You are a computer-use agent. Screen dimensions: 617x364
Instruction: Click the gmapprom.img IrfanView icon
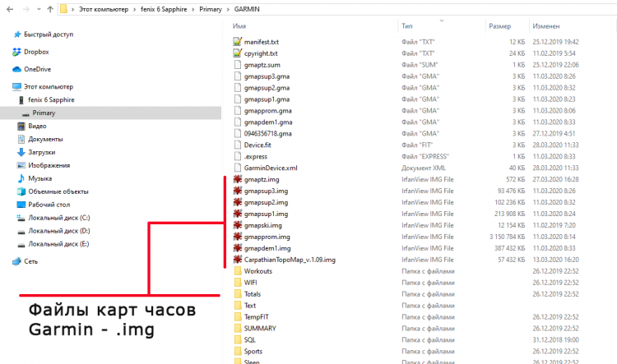[237, 237]
